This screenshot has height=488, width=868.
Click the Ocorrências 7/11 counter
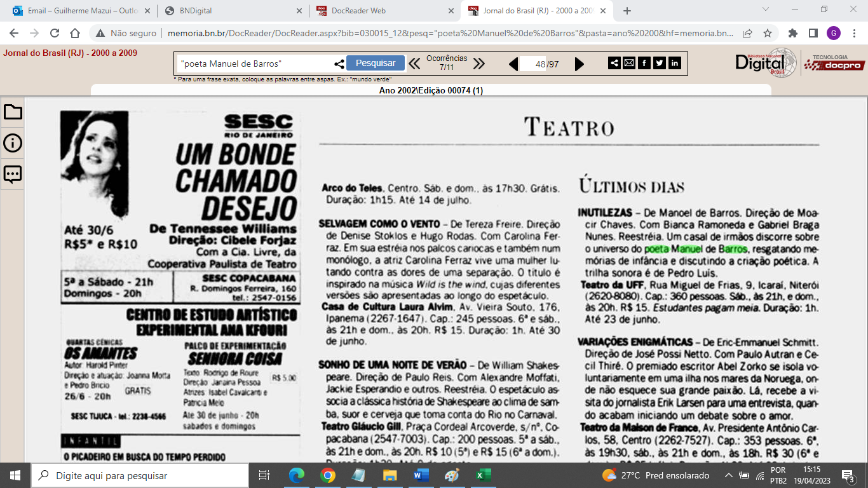(446, 62)
